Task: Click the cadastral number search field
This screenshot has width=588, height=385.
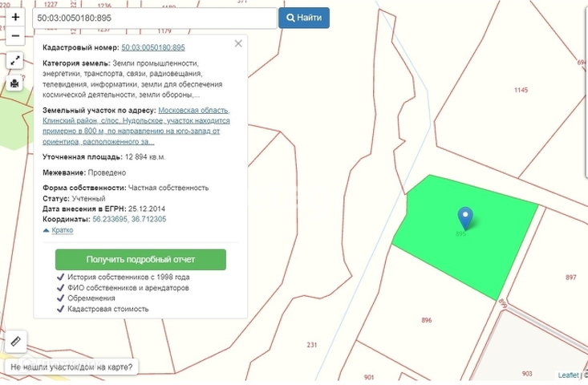Action: (x=156, y=18)
